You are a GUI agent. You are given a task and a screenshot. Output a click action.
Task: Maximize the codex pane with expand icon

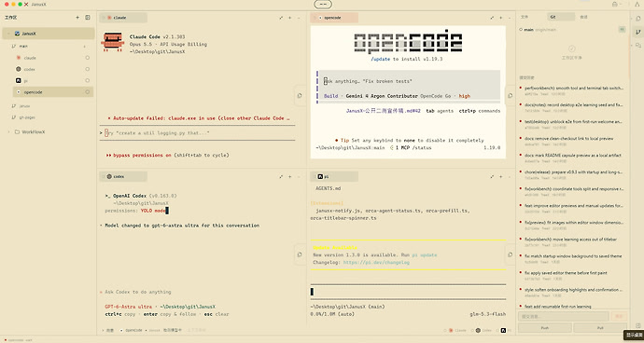click(x=281, y=176)
